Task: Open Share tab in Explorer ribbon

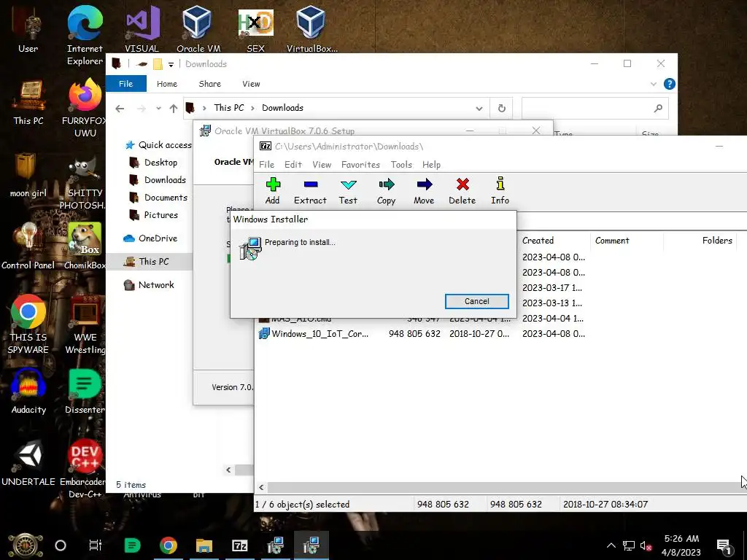Action: click(210, 84)
